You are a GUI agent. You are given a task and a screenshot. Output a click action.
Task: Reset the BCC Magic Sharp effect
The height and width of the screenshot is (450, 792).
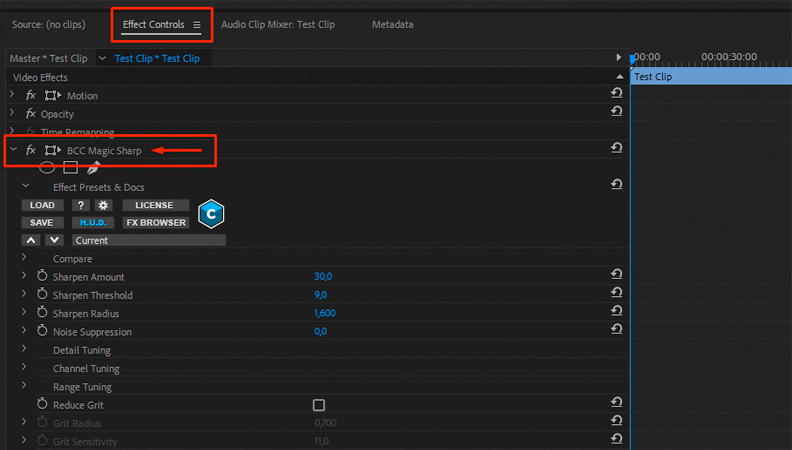pos(616,149)
